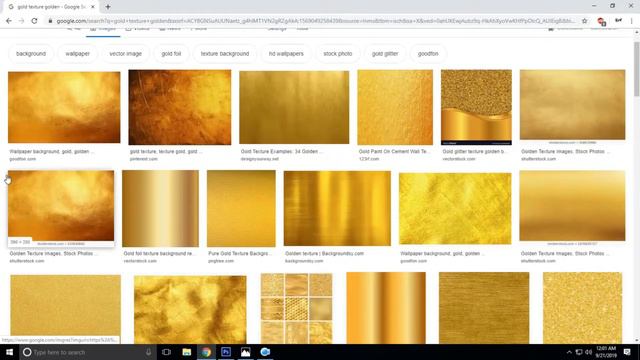Show hidden system tray icons
Screen dimensions: 640x360
[569, 352]
